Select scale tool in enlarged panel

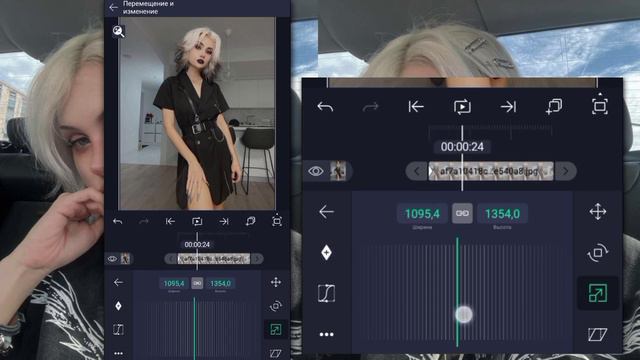(x=598, y=293)
